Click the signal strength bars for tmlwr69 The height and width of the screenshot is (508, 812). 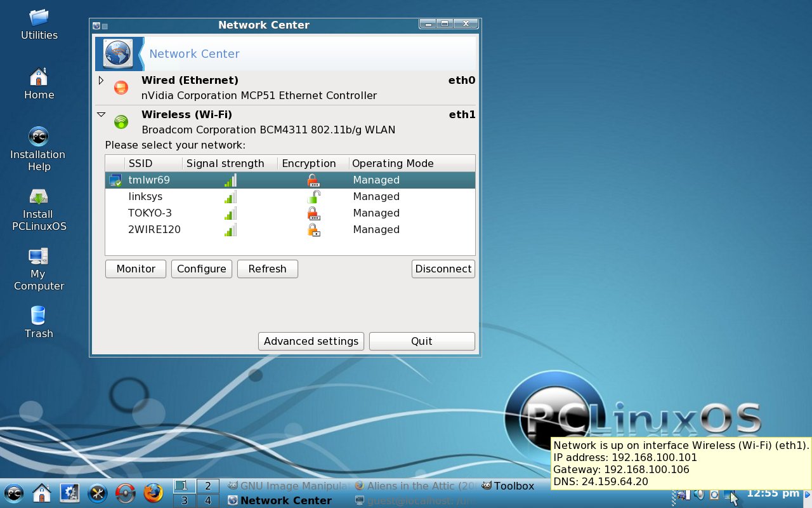[x=230, y=180]
